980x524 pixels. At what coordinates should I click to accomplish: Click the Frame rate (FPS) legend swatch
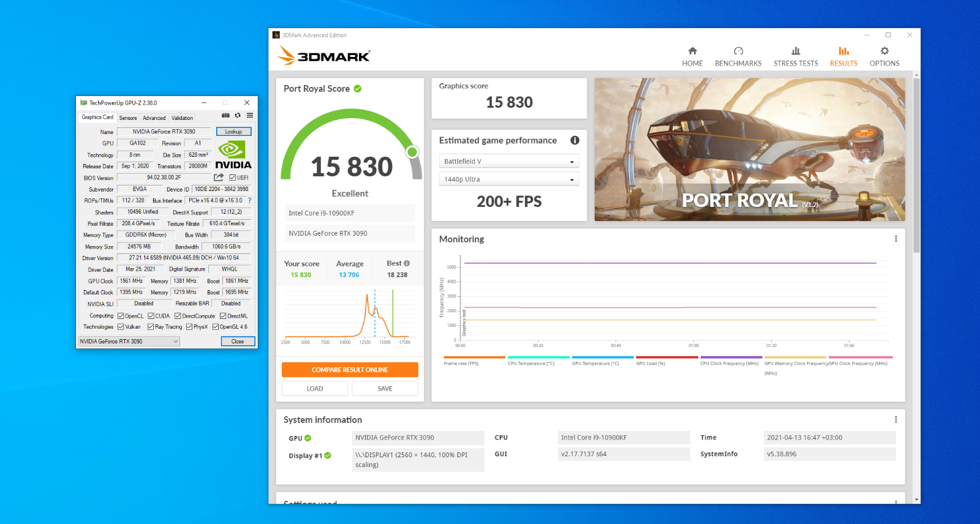[x=474, y=357]
